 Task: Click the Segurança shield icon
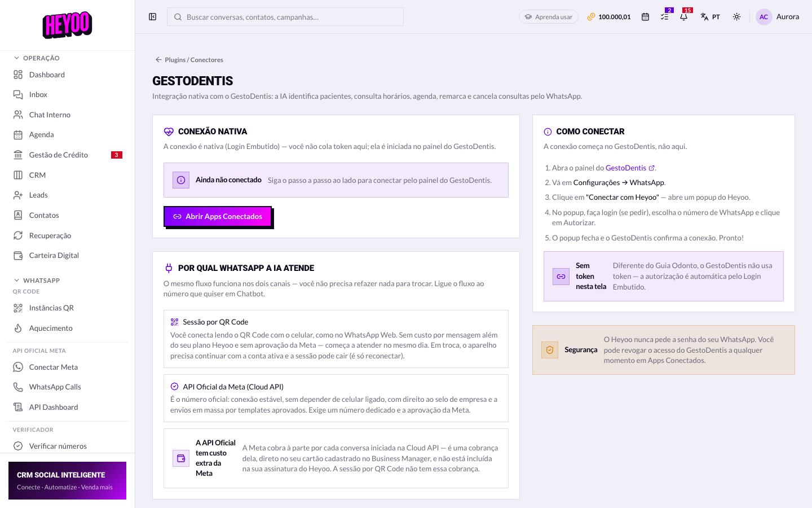(550, 350)
